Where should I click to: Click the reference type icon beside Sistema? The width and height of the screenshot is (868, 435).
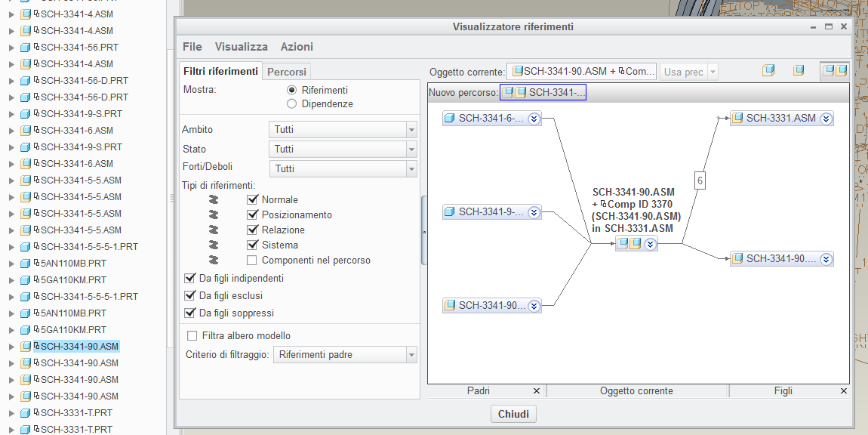(x=214, y=245)
